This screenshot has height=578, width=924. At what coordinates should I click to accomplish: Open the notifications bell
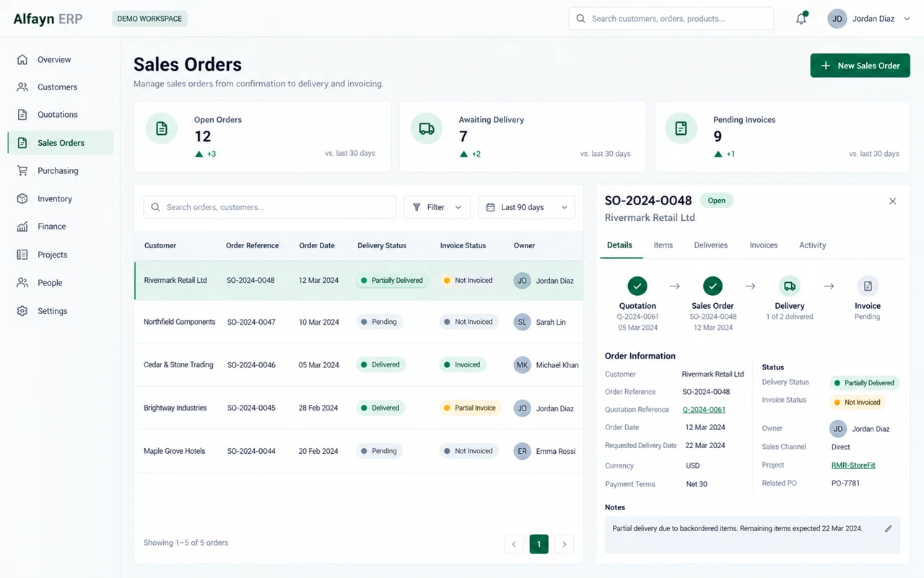801,19
